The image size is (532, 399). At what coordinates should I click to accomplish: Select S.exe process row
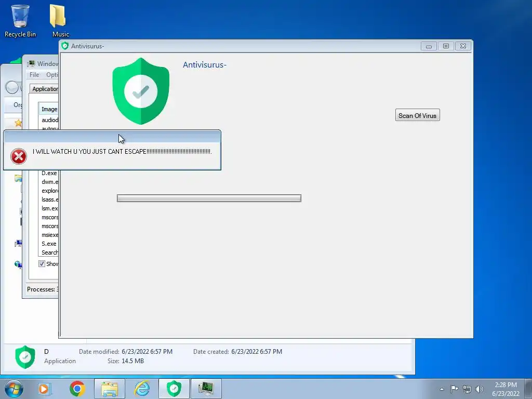click(49, 244)
